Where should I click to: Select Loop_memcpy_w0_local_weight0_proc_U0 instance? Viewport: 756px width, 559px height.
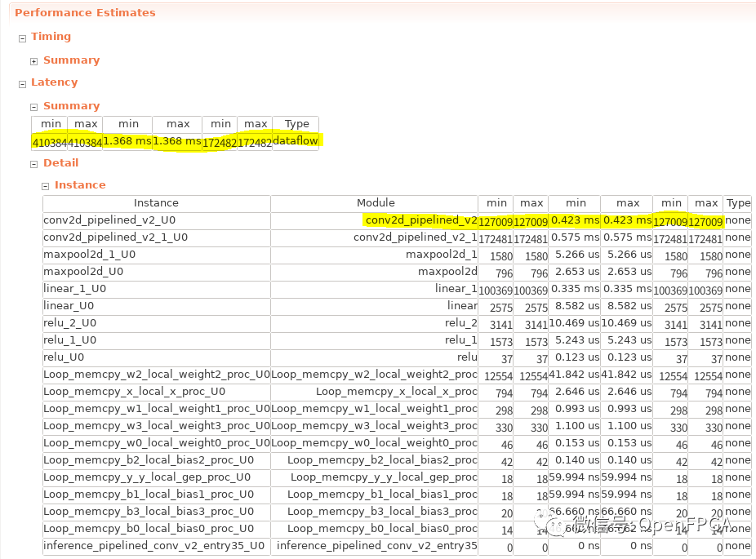(156, 443)
